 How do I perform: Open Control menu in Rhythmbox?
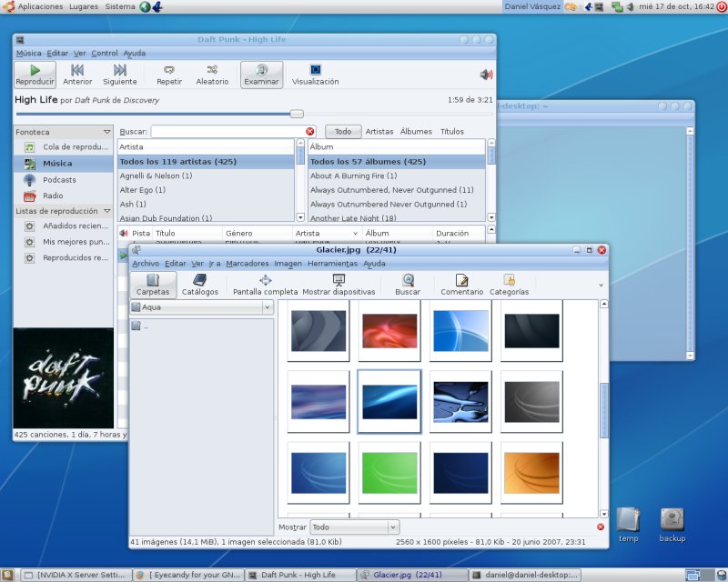coord(105,54)
